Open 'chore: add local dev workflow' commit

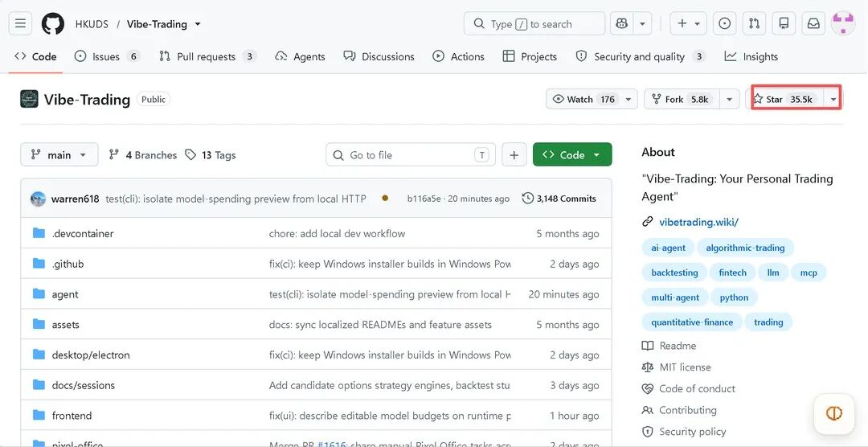337,234
